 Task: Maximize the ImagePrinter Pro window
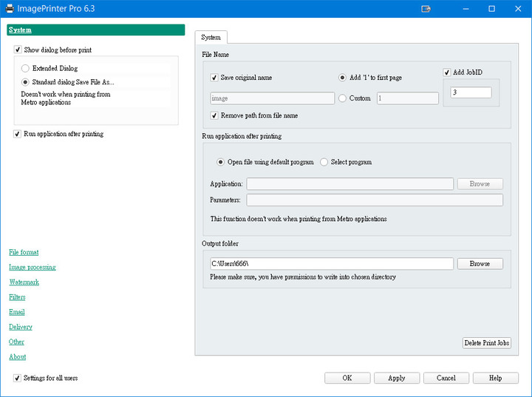pyautogui.click(x=491, y=9)
